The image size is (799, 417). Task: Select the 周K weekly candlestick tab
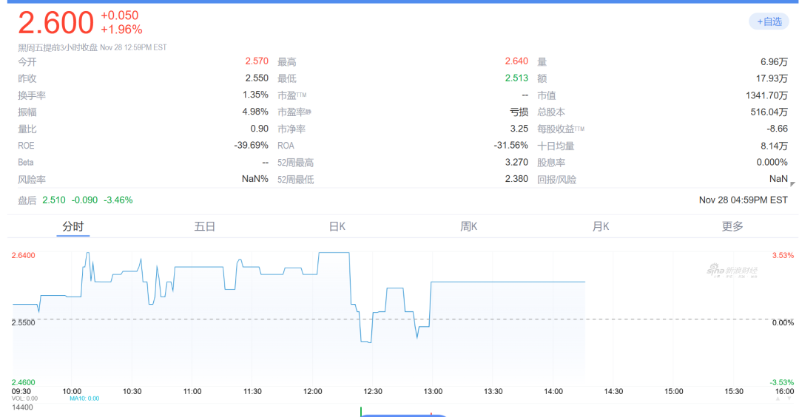point(468,226)
